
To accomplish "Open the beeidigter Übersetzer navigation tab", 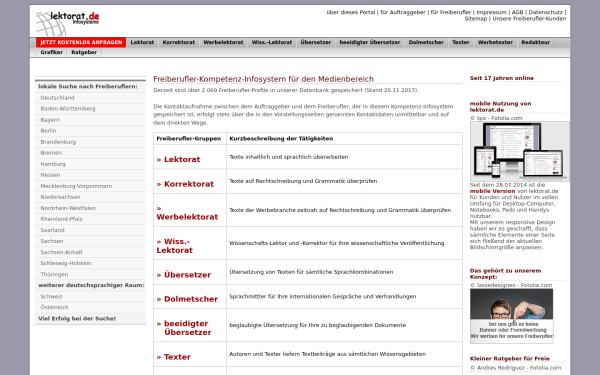I will click(x=370, y=42).
